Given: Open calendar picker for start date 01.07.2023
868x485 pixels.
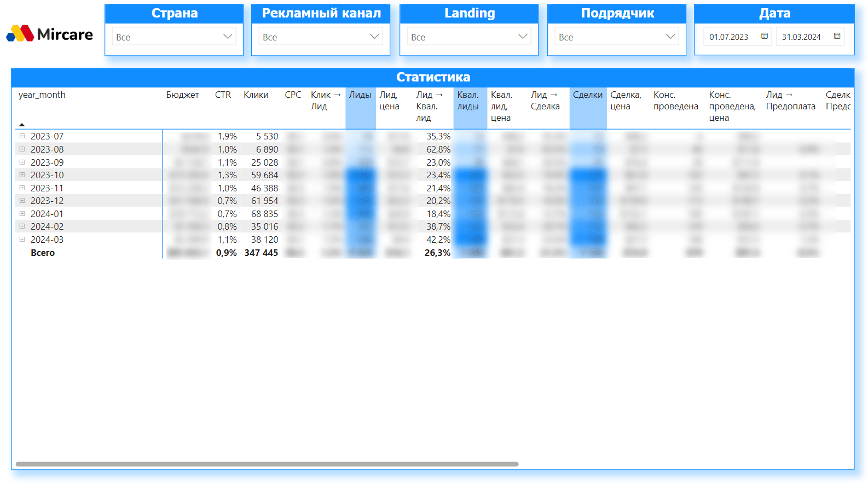Looking at the screenshot, I should coord(765,36).
